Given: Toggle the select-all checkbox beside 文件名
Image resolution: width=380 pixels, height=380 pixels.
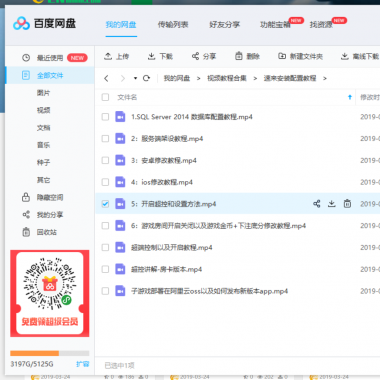Looking at the screenshot, I should coord(105,97).
